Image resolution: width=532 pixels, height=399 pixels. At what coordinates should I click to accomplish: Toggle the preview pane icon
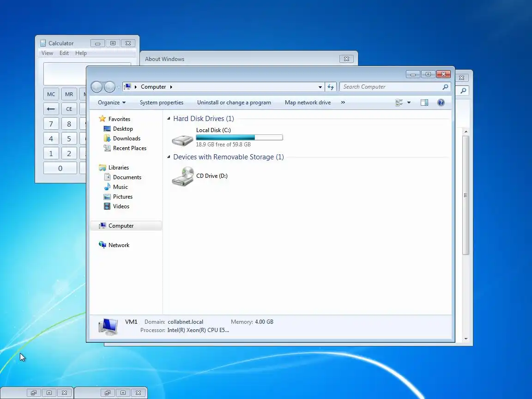pyautogui.click(x=424, y=103)
